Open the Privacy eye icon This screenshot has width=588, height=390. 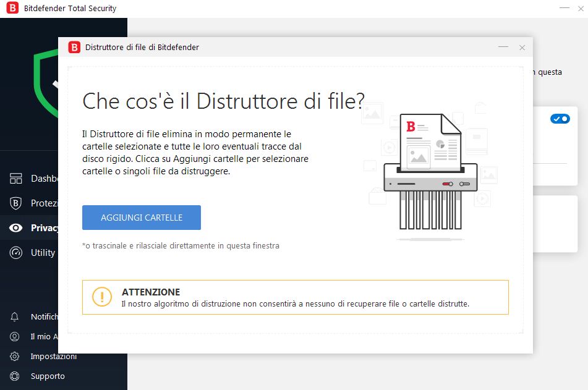pos(15,227)
